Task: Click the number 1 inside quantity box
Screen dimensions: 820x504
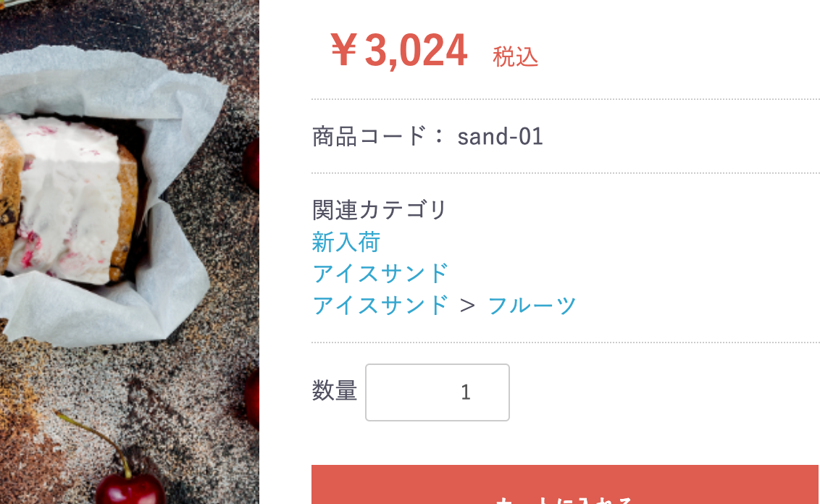Action: (466, 392)
